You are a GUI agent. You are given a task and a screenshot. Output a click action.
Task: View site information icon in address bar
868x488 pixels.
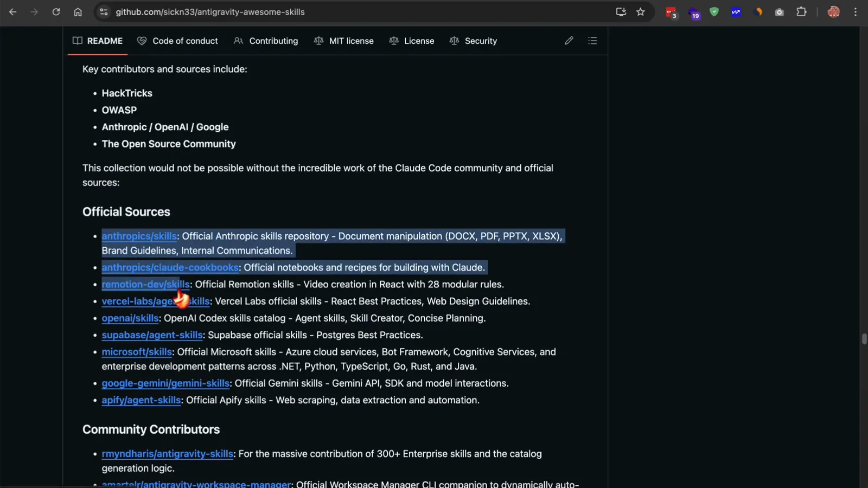(x=104, y=12)
